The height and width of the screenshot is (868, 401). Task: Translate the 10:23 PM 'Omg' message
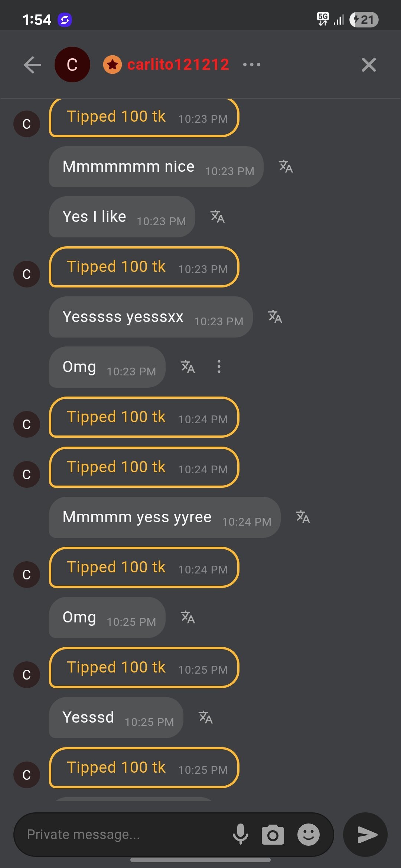(188, 367)
